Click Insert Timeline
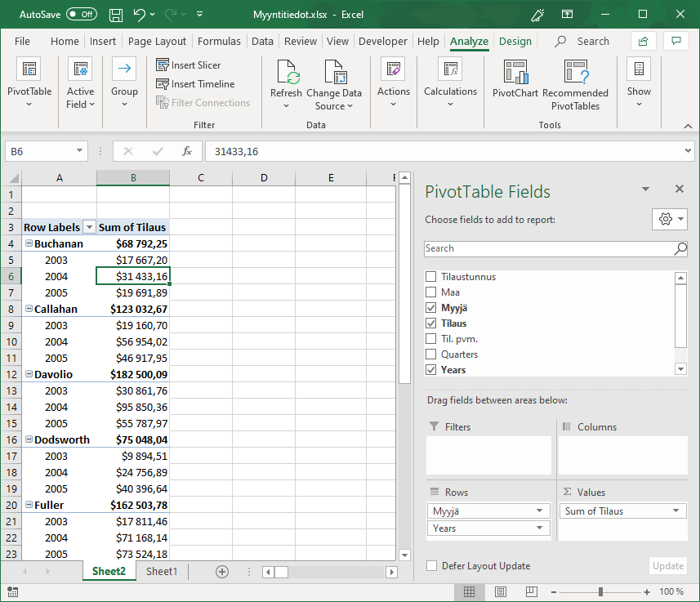 195,84
